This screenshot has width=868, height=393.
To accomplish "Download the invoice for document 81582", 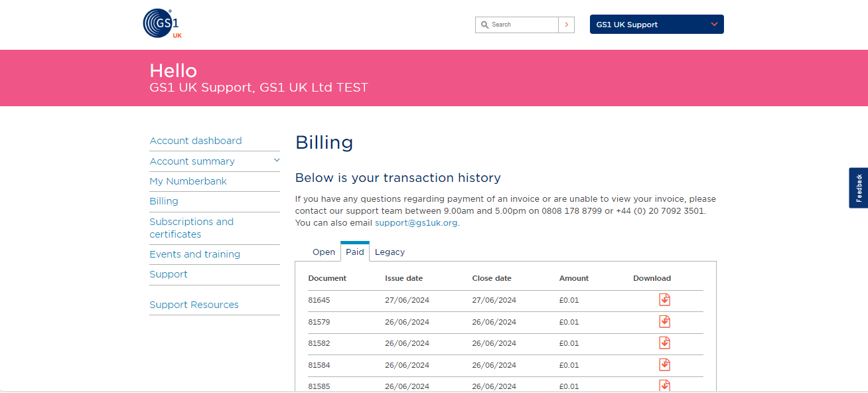I will (664, 343).
